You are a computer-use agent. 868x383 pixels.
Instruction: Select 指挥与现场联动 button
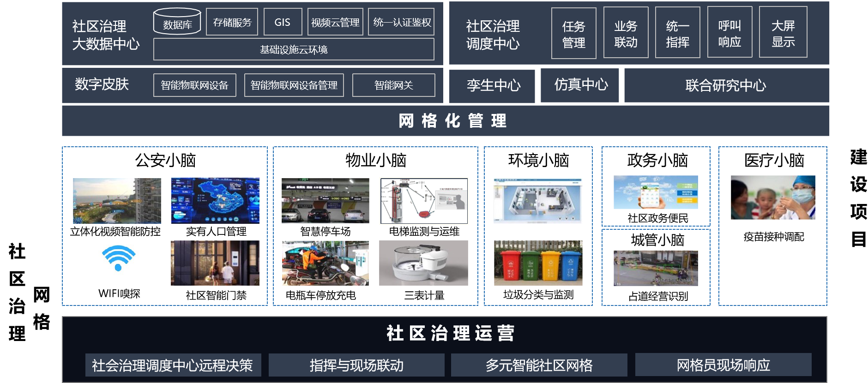[356, 365]
